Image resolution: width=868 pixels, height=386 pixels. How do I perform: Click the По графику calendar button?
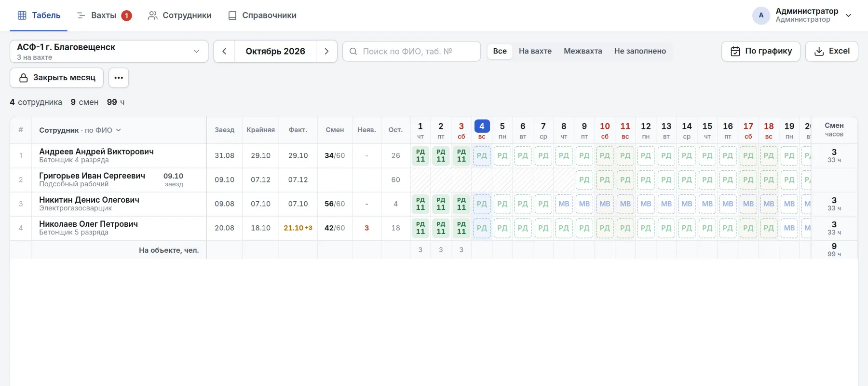point(761,51)
